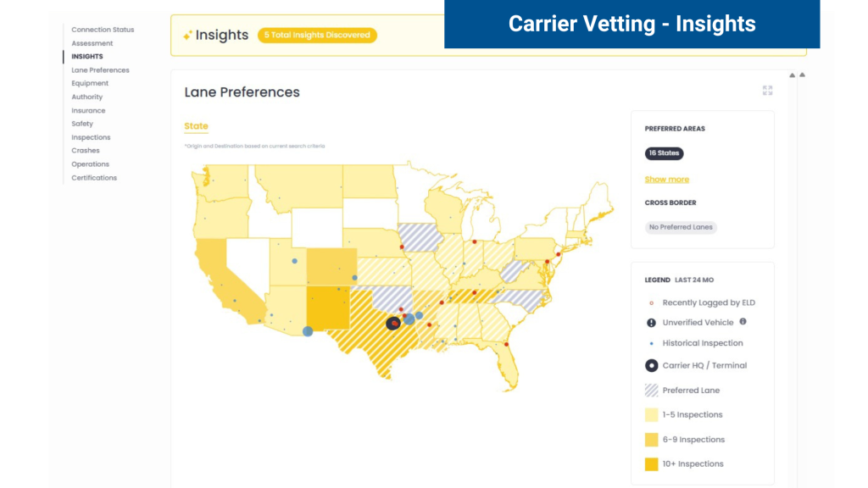Click the Preferred Lane hatched legend icon
The height and width of the screenshot is (488, 868).
point(651,391)
